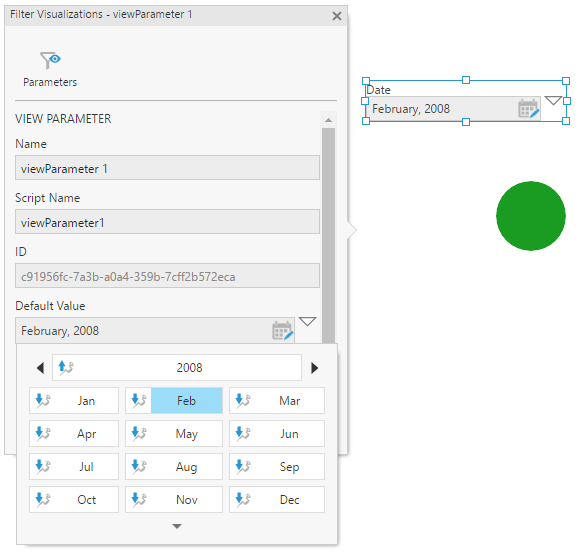Drill down into Oct icon
This screenshot has width=582, height=554.
pyautogui.click(x=43, y=499)
